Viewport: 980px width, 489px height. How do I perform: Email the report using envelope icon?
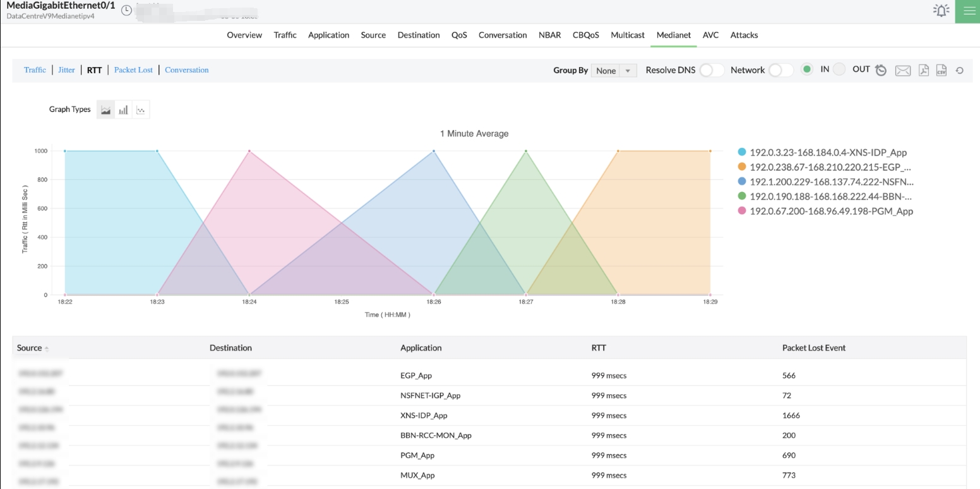pos(902,70)
